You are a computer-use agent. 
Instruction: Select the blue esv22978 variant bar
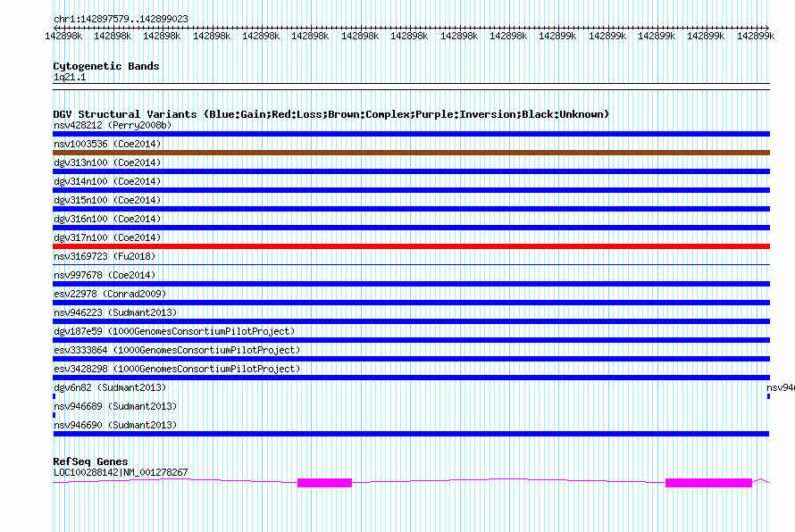[x=411, y=303]
